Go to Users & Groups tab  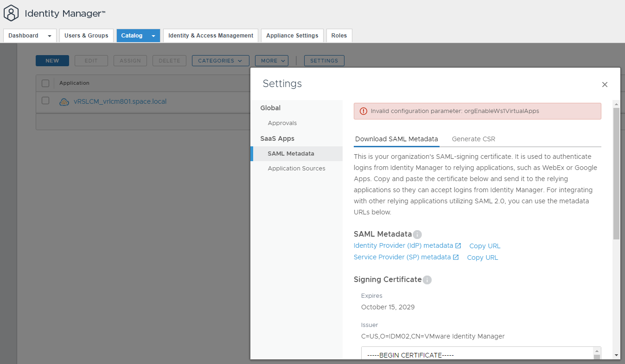[x=86, y=36]
